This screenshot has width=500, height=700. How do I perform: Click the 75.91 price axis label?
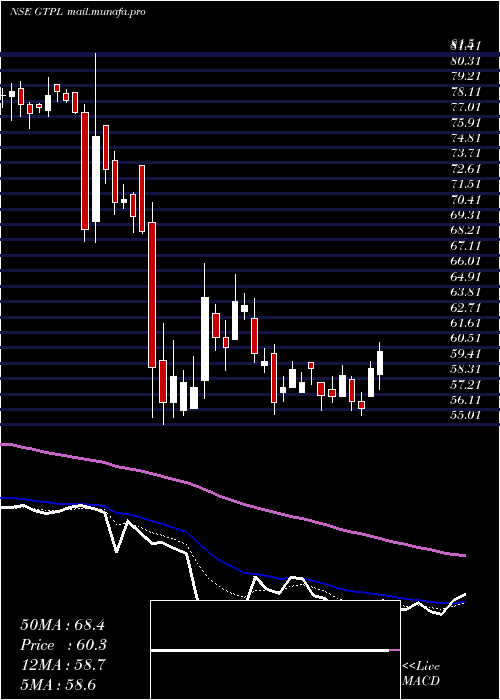pos(466,123)
